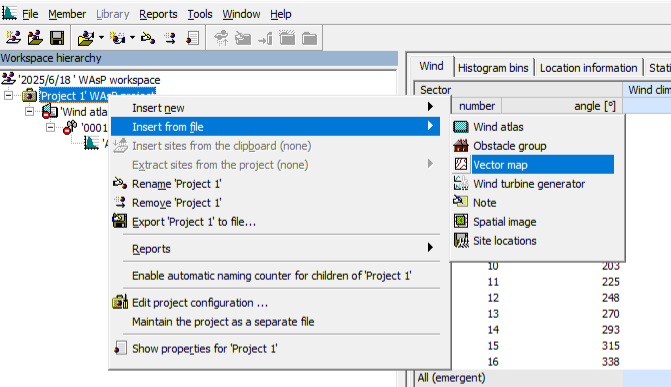The width and height of the screenshot is (671, 387).
Task: Click the briefcase icon of Project 1
Action: 29,95
